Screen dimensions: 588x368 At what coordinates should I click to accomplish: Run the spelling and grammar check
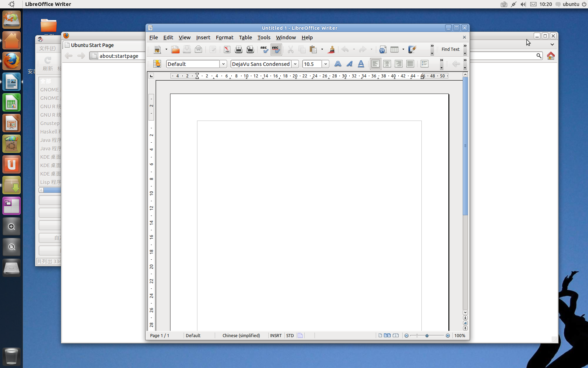pyautogui.click(x=264, y=49)
